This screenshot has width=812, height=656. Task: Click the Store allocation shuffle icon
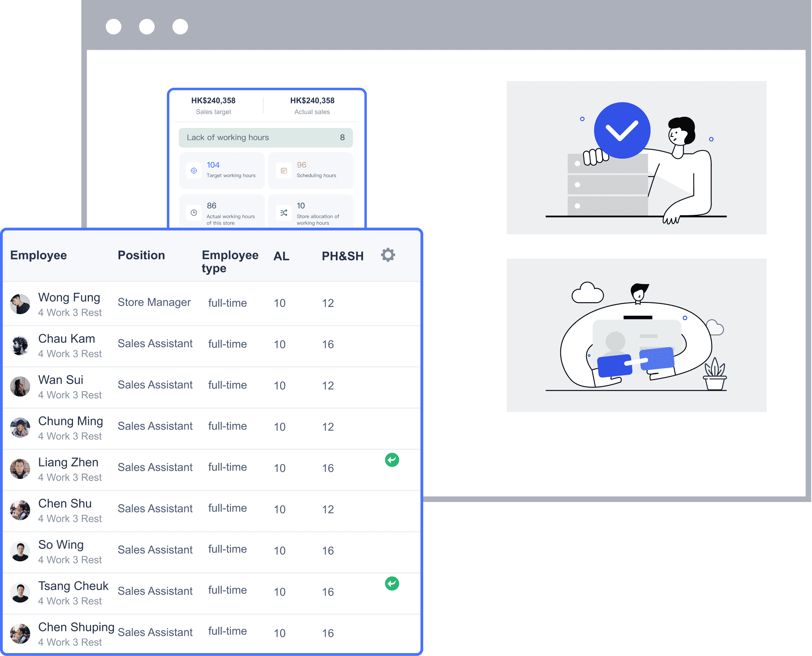(284, 213)
